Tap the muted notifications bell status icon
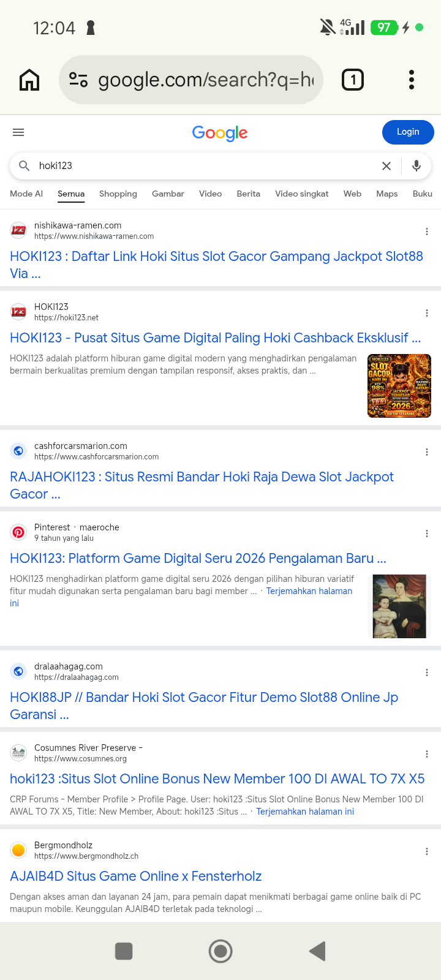441x980 pixels. 328,27
